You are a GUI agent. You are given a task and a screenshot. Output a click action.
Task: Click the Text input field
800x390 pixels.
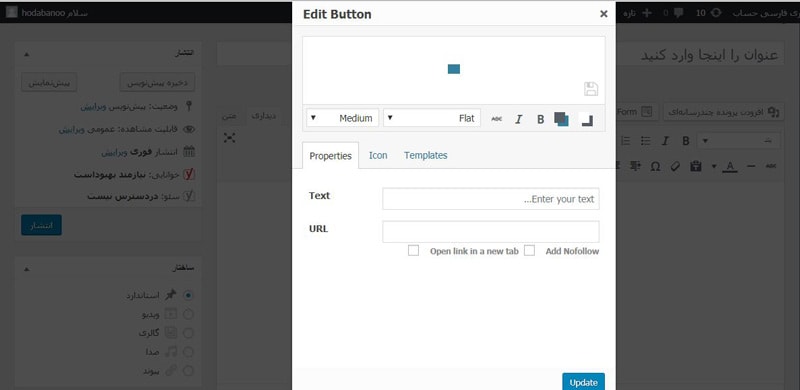[491, 199]
